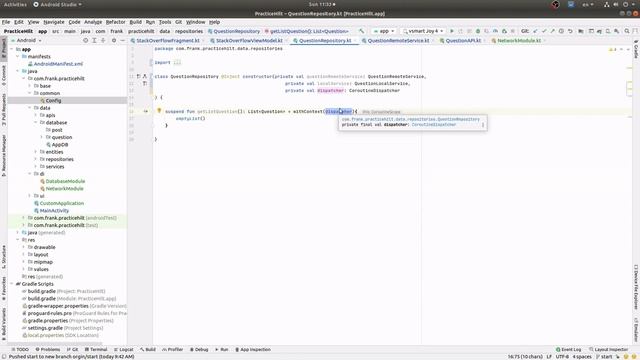Viewport: 640px width, 360px height.
Task: Open the vsmart Joy 4 device dropdown
Action: (423, 31)
